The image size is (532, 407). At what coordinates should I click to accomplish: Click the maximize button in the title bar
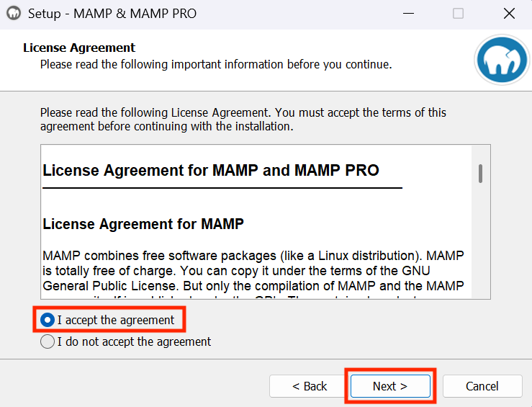(458, 14)
